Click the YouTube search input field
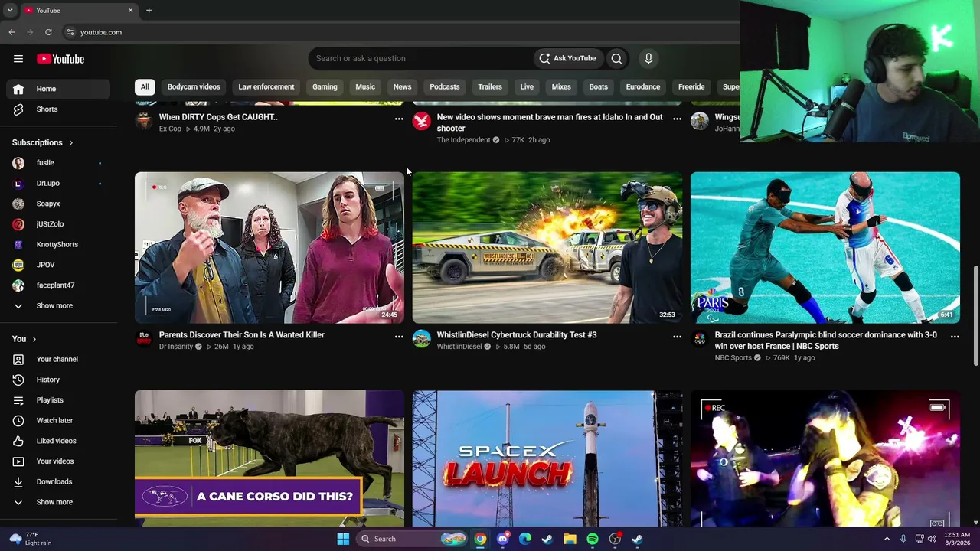Image resolution: width=980 pixels, height=551 pixels. (x=421, y=58)
